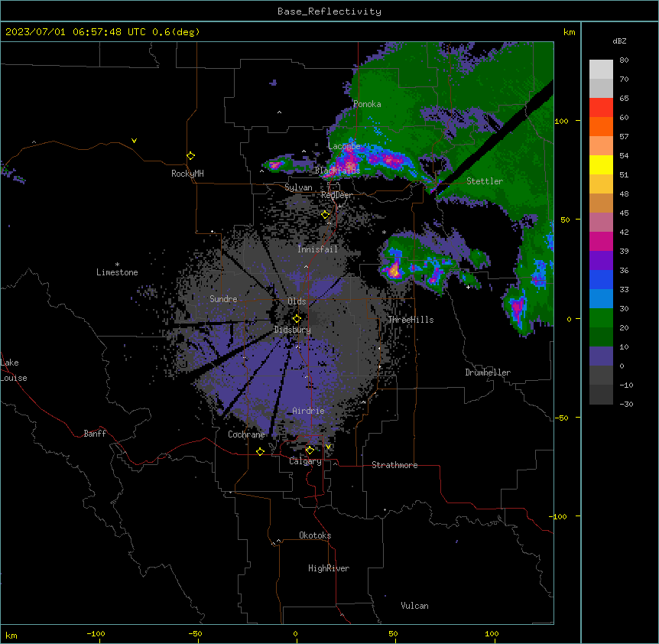Click the ThreeHills label
The width and height of the screenshot is (659, 644).
point(411,320)
